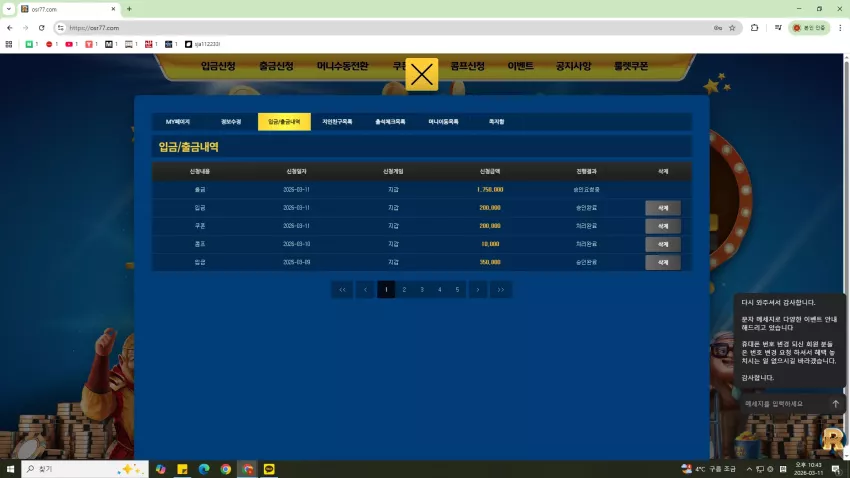Open the tab search dropdown arrow

tap(9, 9)
